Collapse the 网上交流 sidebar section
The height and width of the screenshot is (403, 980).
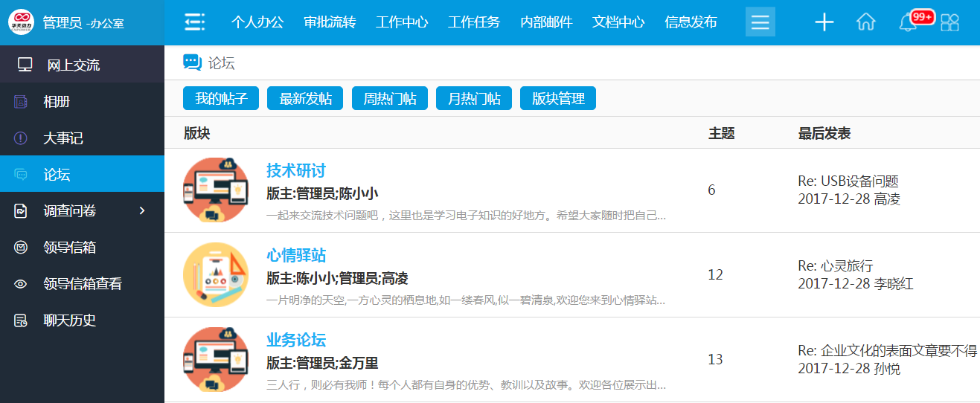tap(73, 65)
